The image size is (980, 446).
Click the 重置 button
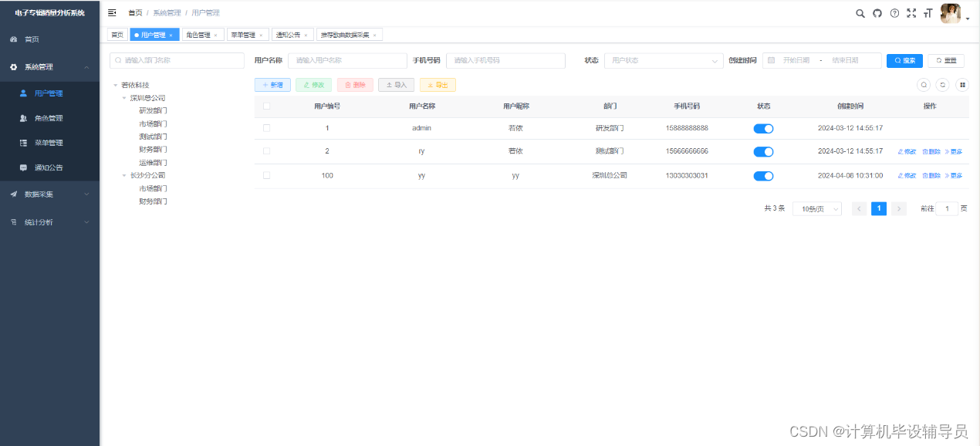(x=946, y=60)
